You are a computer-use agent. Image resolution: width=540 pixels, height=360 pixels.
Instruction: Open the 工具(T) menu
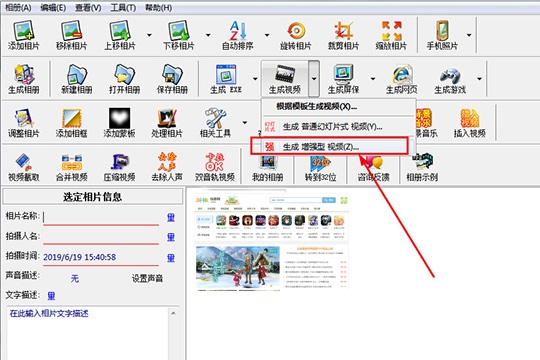123,8
